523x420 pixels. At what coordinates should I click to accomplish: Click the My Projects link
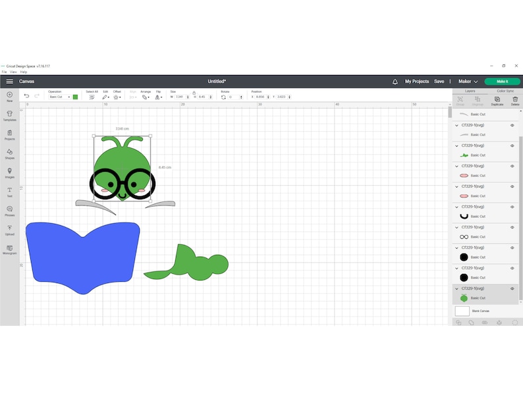pos(416,82)
